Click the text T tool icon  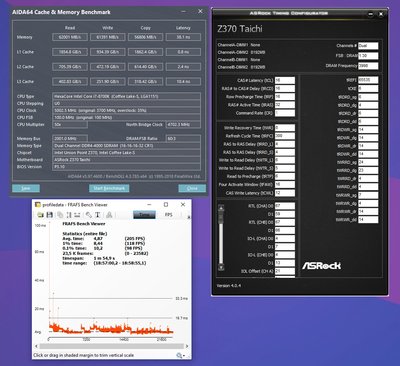click(x=98, y=215)
